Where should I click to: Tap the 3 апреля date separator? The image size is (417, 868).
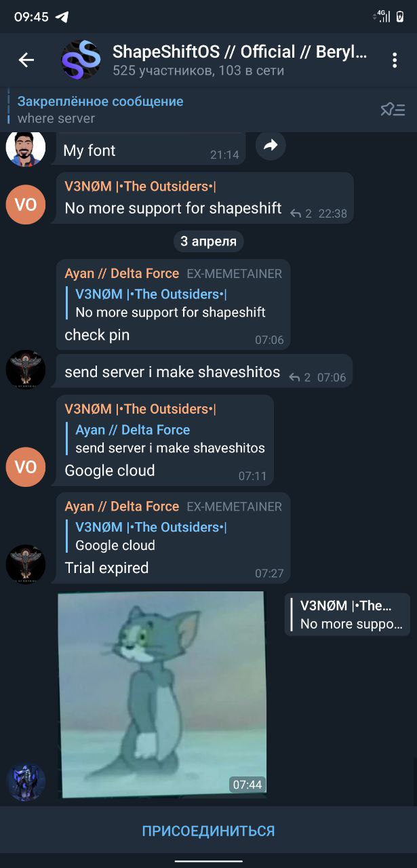tap(208, 241)
